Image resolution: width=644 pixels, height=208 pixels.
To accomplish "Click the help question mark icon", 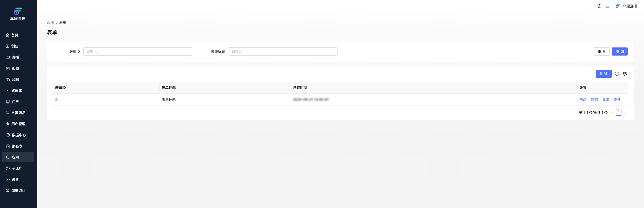I will coord(599,6).
